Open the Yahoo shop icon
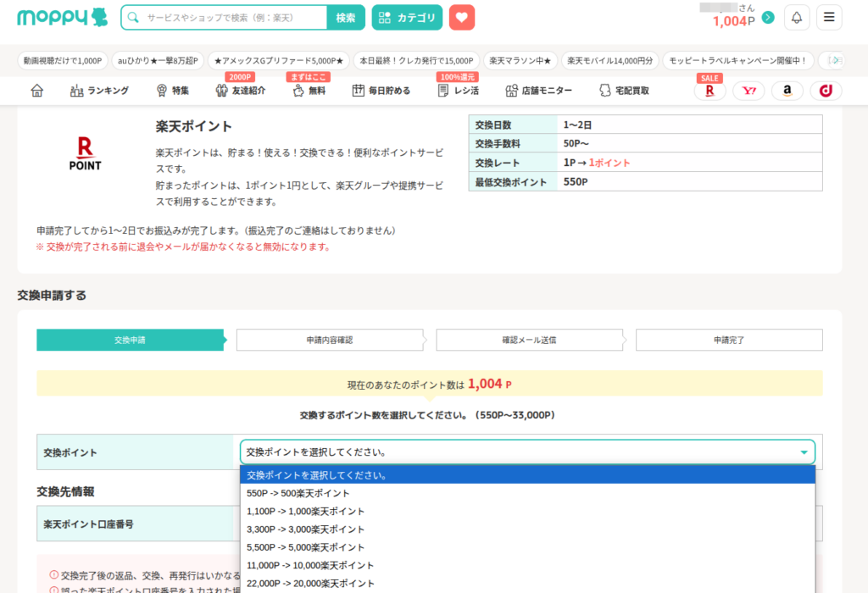The height and width of the screenshot is (593, 868). 748,91
